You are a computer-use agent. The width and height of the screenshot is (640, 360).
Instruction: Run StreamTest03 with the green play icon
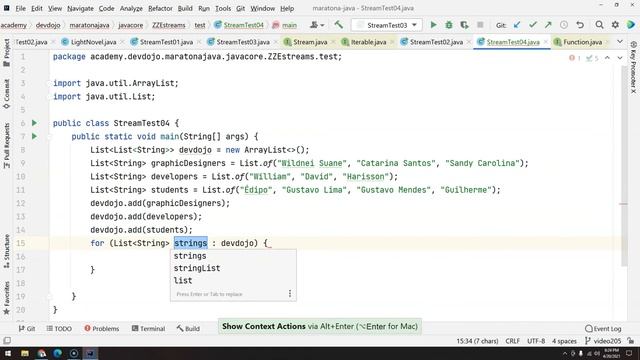click(433, 25)
